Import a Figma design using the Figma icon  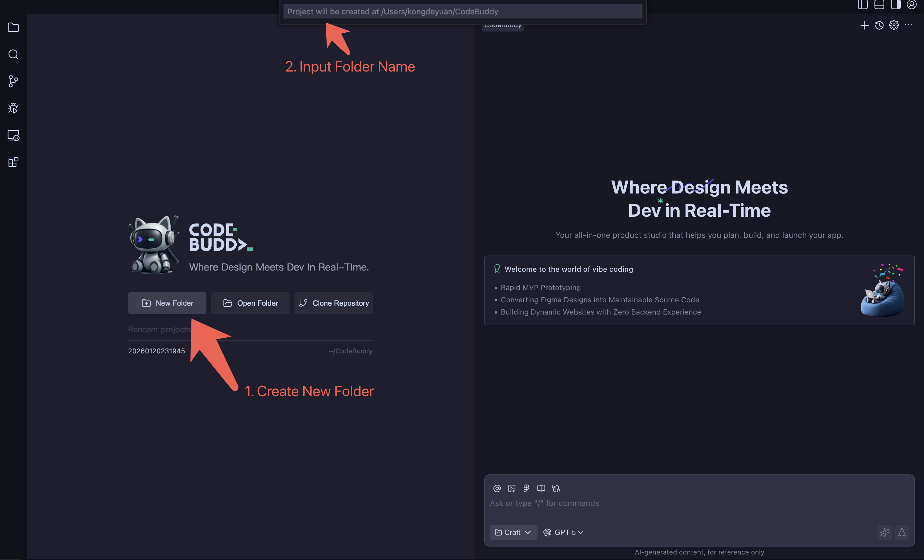click(x=526, y=488)
